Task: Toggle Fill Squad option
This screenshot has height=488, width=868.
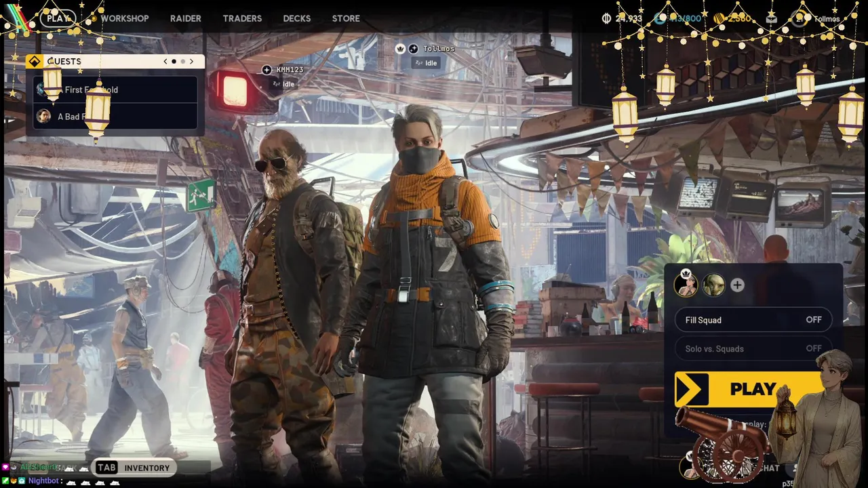Action: 753,320
